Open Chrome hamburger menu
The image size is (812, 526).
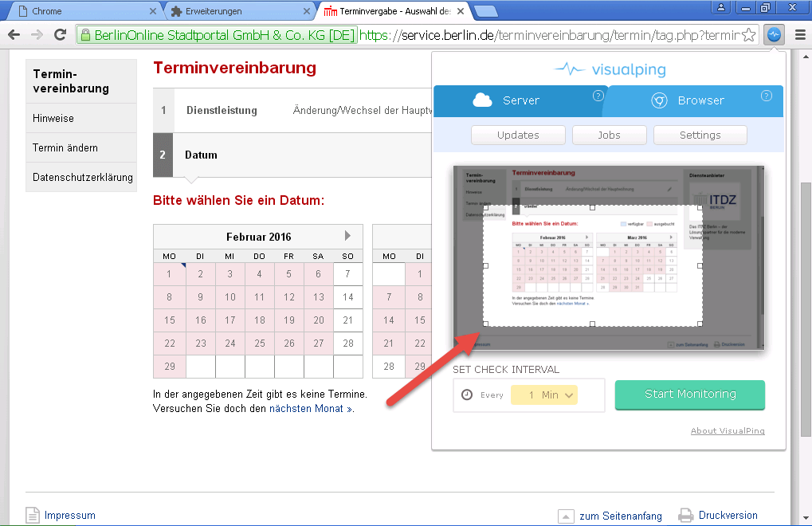click(800, 35)
